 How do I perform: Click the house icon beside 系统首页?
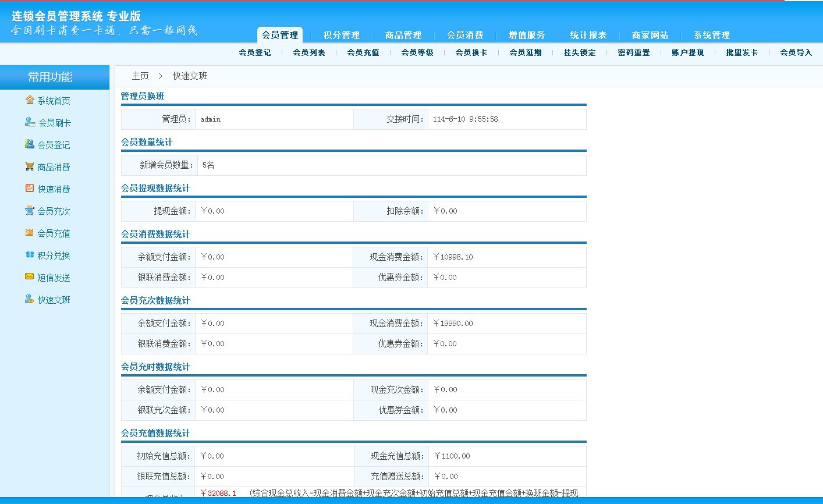point(30,100)
